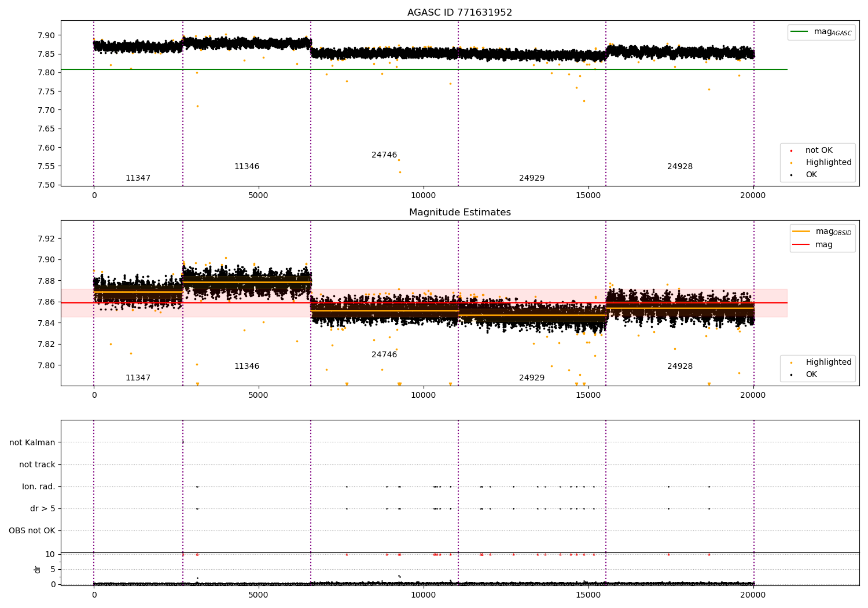Click the rotated 'dr' y-axis label

click(38, 569)
